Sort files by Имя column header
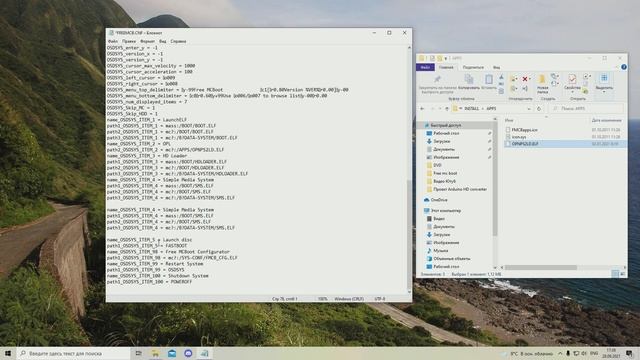The image size is (640, 360). (509, 120)
